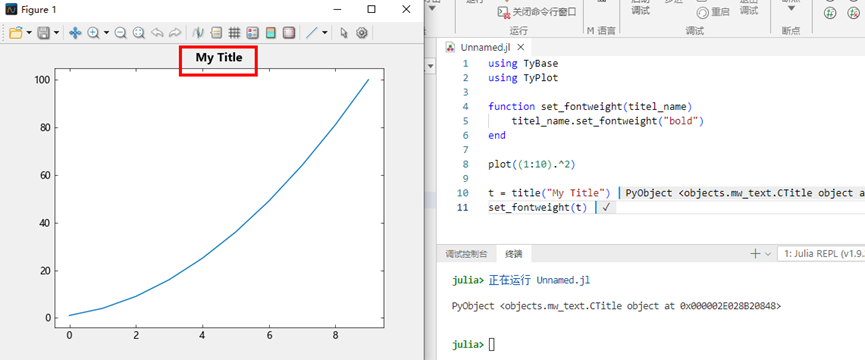
Task: Click the Unnamed.jl file type icon
Action: (451, 47)
